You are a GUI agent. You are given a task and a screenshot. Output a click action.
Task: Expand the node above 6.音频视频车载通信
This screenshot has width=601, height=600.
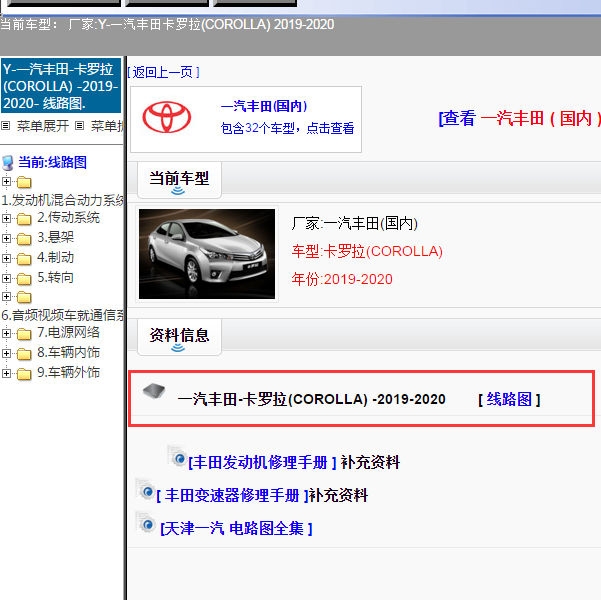pos(6,296)
